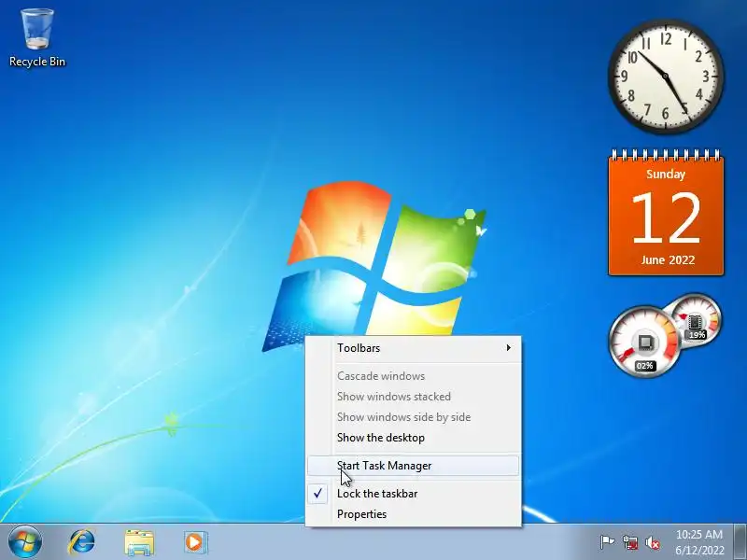
Task: Choose Show windows stacked
Action: [x=413, y=397]
